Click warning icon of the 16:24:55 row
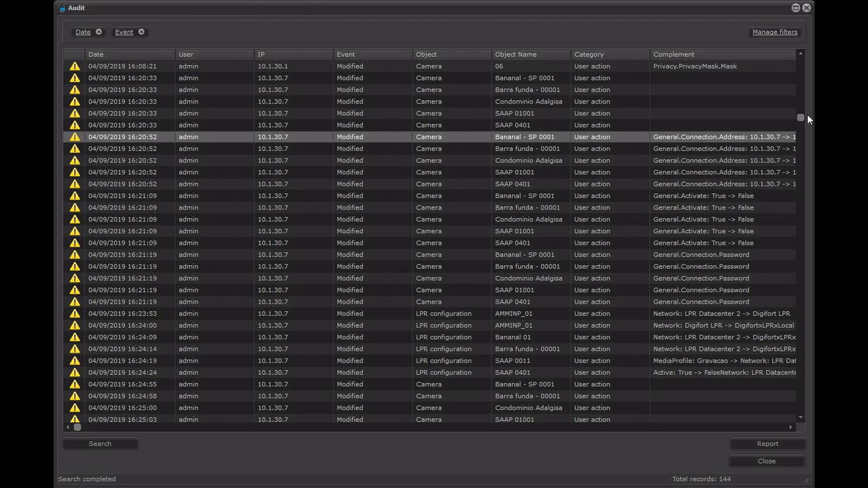868x488 pixels. (75, 384)
